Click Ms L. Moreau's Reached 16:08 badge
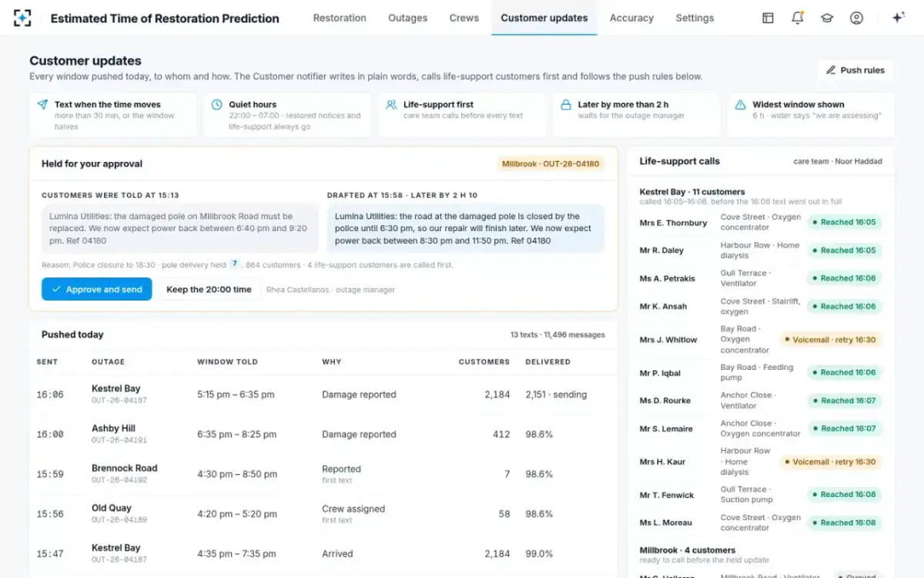Screen dimensions: 924x578 (x=843, y=523)
